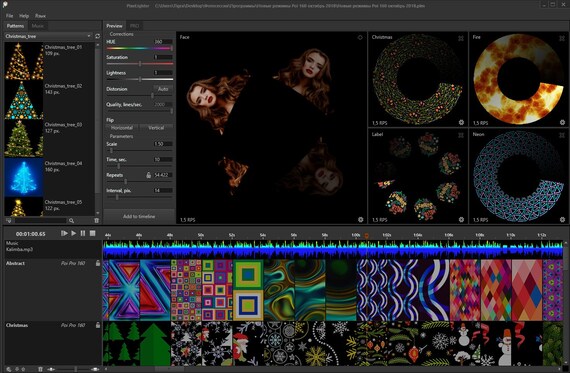Image resolution: width=570 pixels, height=373 pixels.
Task: Toggle Horizontal flip
Action: 122,128
